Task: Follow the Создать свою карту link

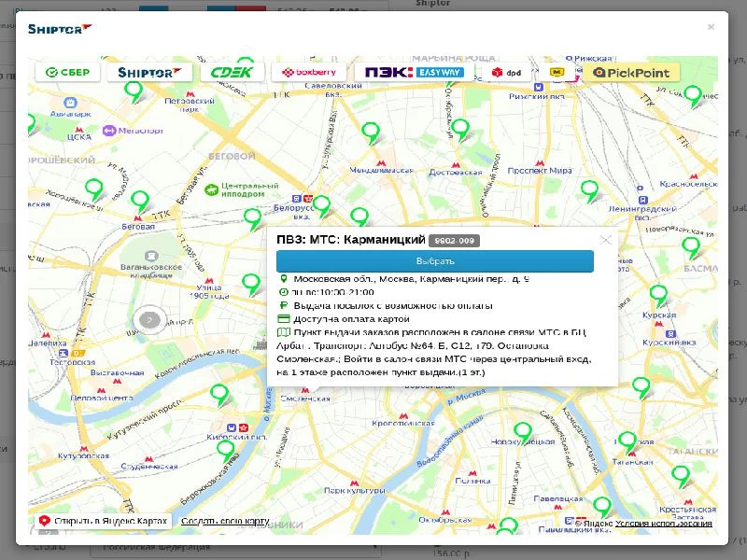Action: [225, 521]
